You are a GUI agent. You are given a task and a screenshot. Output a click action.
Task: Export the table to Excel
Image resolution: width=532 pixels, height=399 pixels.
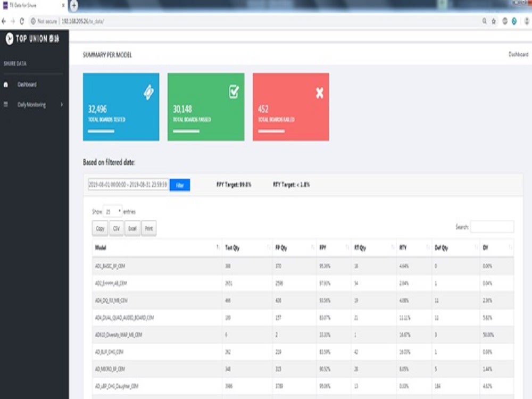[x=132, y=228]
